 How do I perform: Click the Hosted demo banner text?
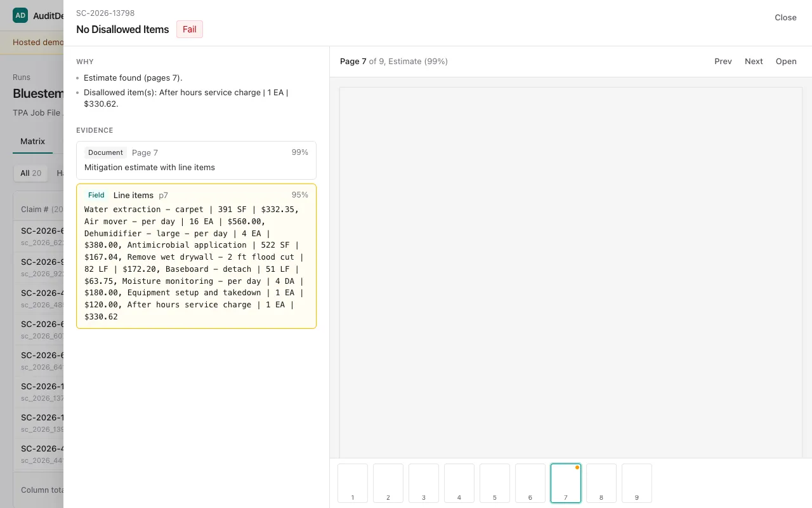pos(38,43)
